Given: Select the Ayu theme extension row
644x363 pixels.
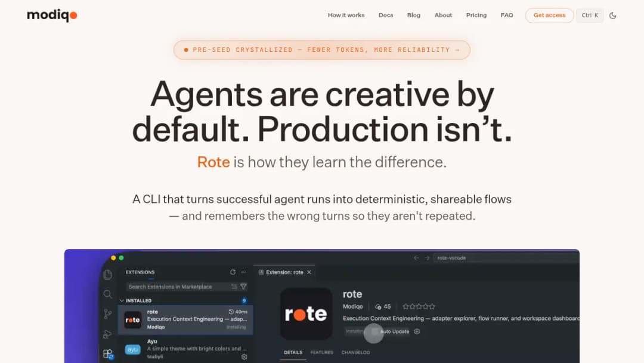Looking at the screenshot, I should (185, 349).
